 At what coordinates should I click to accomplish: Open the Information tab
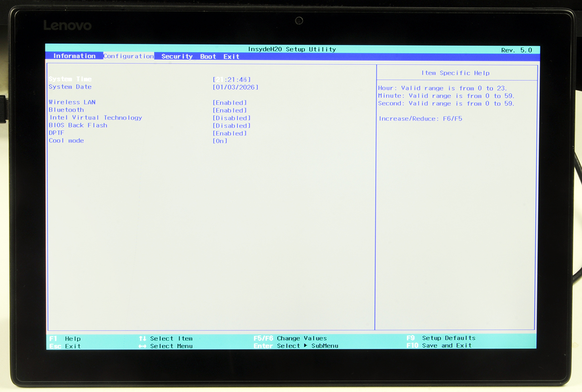click(74, 56)
